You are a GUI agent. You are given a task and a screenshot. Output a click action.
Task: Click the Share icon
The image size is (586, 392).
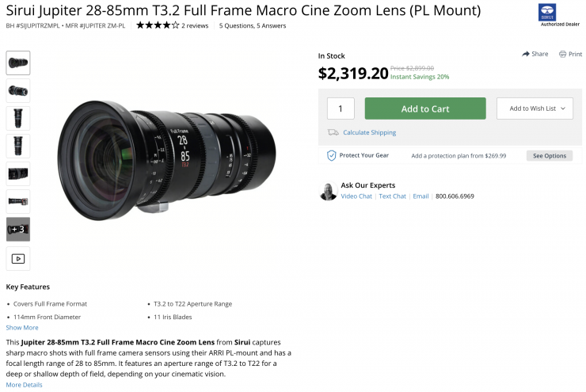coord(526,54)
